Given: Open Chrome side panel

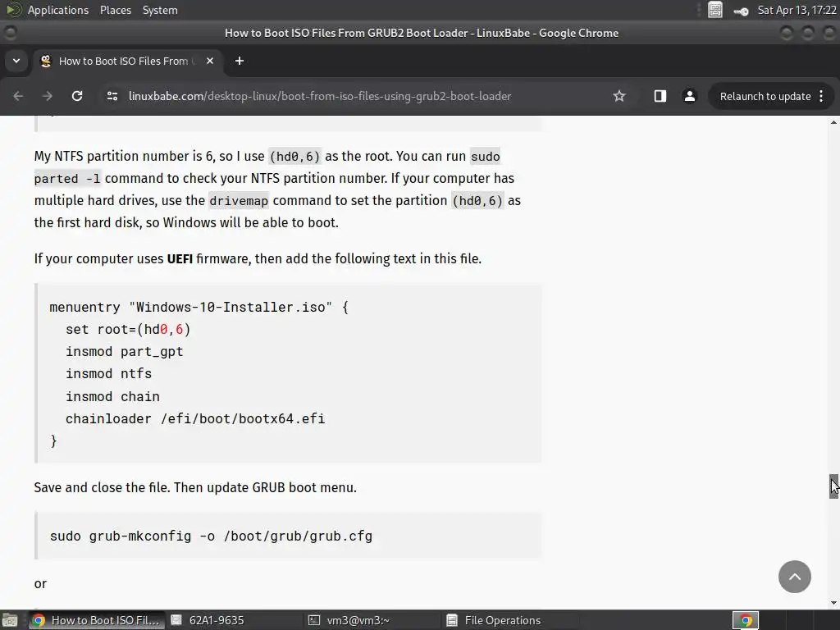Looking at the screenshot, I should tap(660, 96).
